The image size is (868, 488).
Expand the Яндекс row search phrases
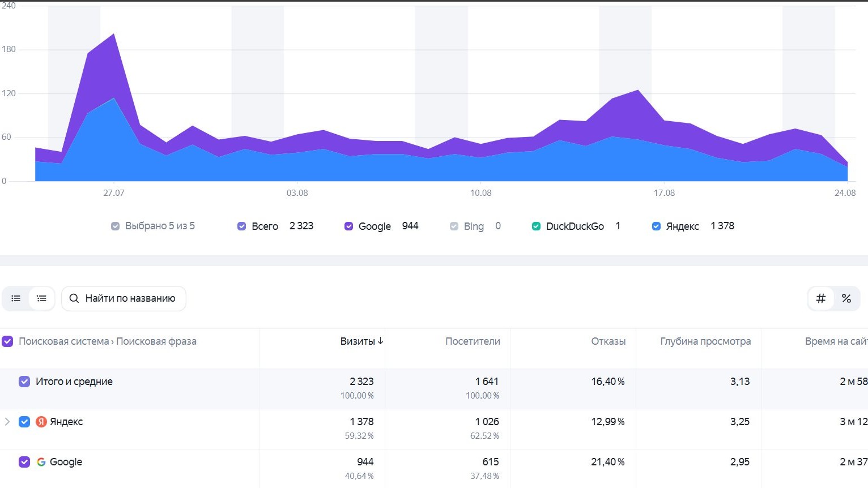click(x=7, y=422)
